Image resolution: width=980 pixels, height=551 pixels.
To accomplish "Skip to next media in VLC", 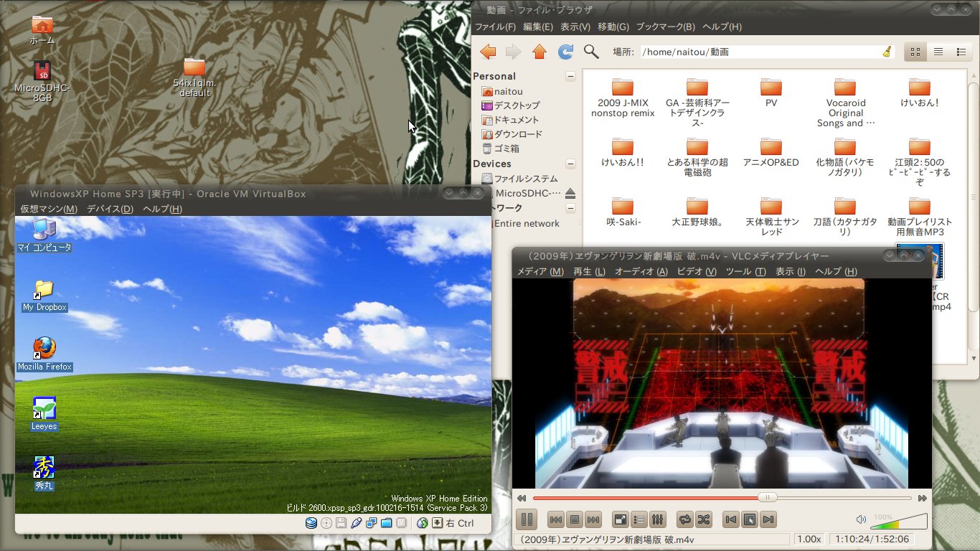I will 593,519.
